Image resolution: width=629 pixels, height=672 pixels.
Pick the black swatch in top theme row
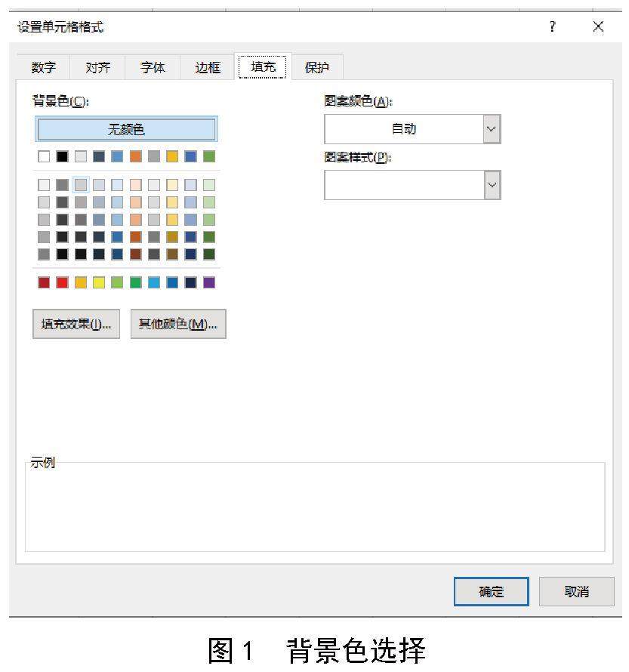[x=62, y=157]
